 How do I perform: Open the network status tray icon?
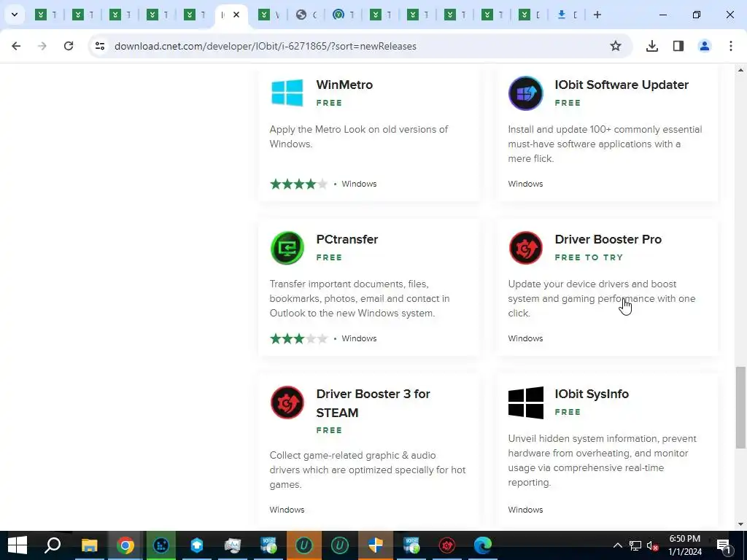[x=635, y=545]
